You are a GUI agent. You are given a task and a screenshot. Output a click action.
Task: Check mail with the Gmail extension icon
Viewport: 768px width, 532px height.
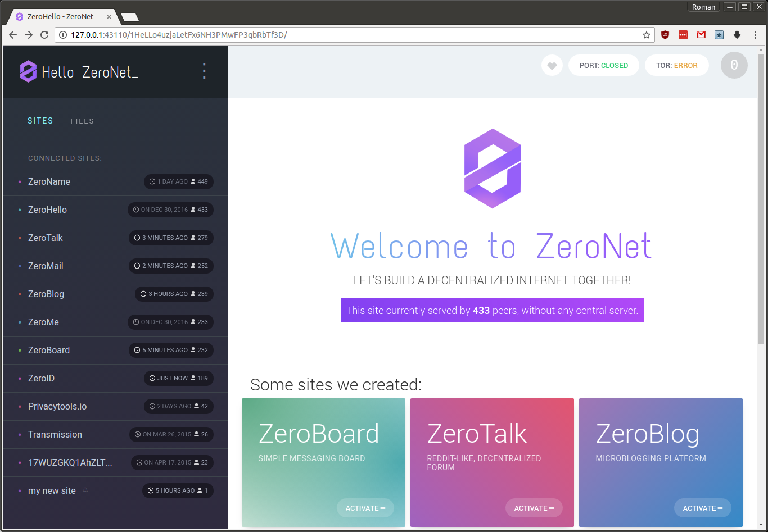[x=701, y=34]
